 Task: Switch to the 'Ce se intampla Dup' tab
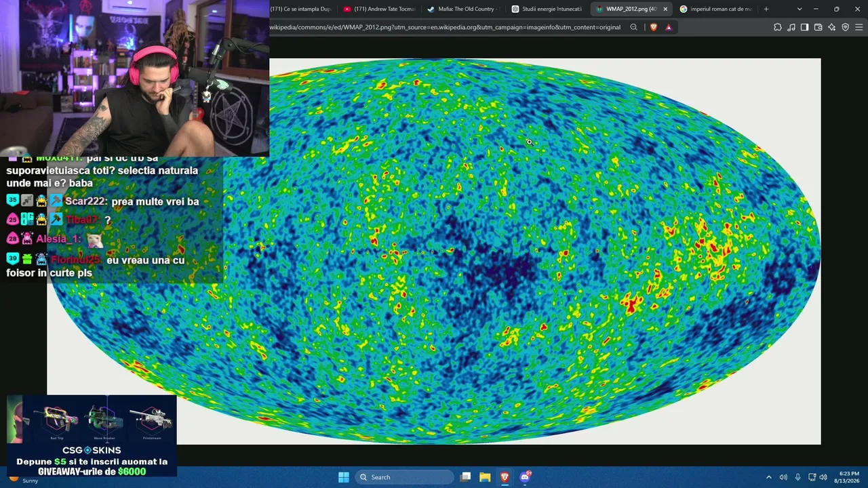[301, 9]
